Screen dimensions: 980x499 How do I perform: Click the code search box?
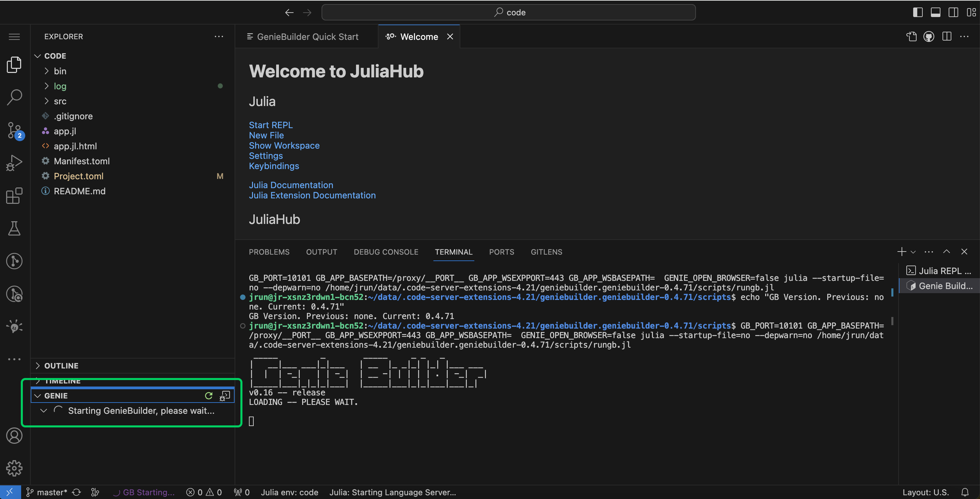tap(509, 12)
